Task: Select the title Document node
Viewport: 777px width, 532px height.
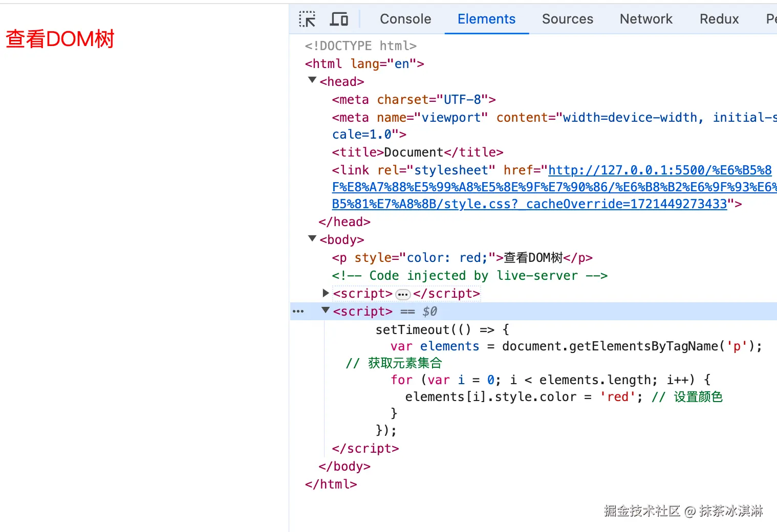Action: [x=418, y=152]
